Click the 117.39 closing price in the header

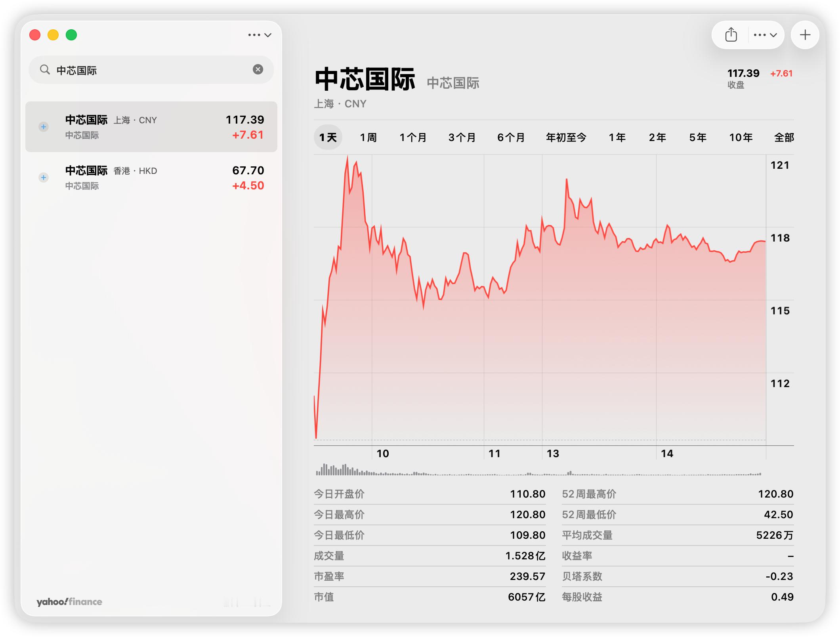[743, 73]
